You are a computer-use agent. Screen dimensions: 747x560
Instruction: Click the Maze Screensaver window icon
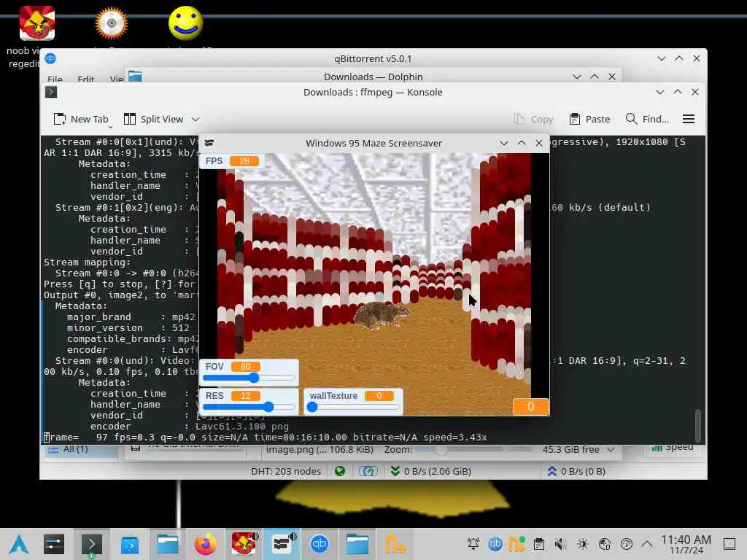[209, 143]
